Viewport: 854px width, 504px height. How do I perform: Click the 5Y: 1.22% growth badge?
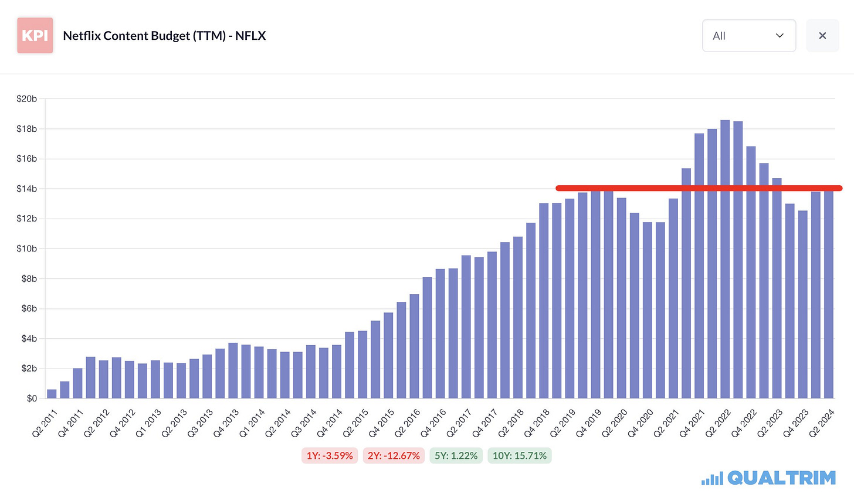pos(456,455)
